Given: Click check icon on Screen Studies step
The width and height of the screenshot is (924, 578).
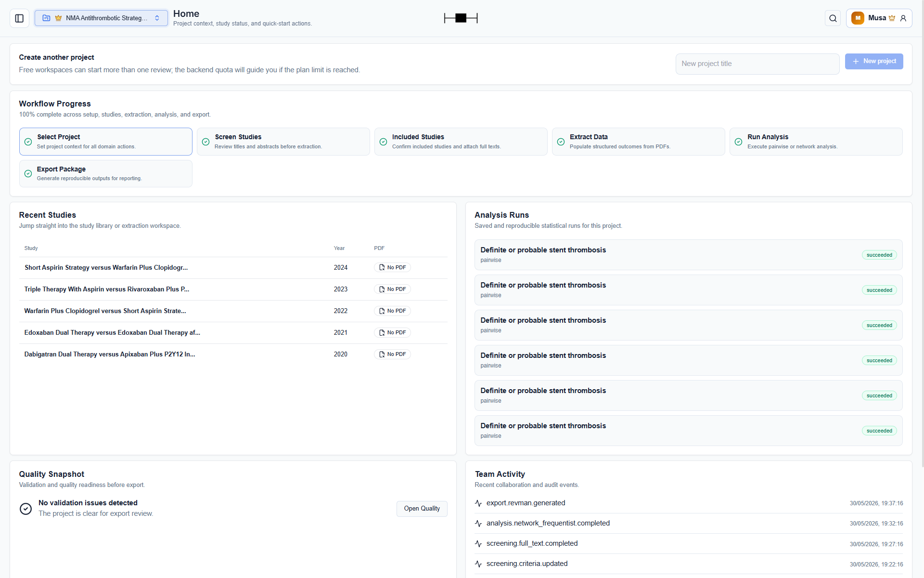Looking at the screenshot, I should (x=205, y=142).
